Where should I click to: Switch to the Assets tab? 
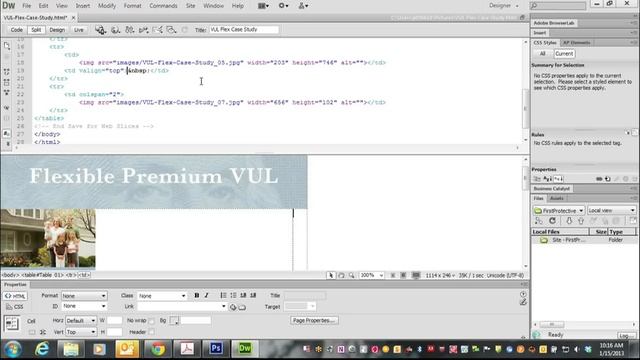point(557,198)
